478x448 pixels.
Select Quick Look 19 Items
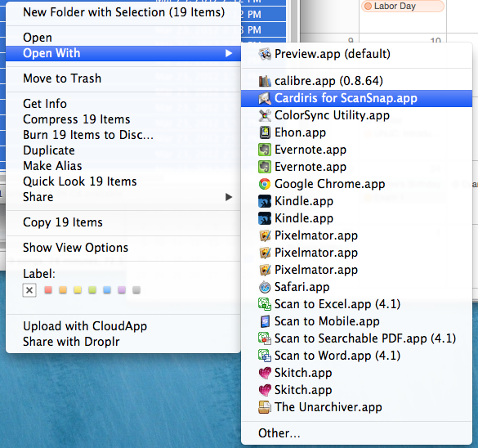point(123,181)
